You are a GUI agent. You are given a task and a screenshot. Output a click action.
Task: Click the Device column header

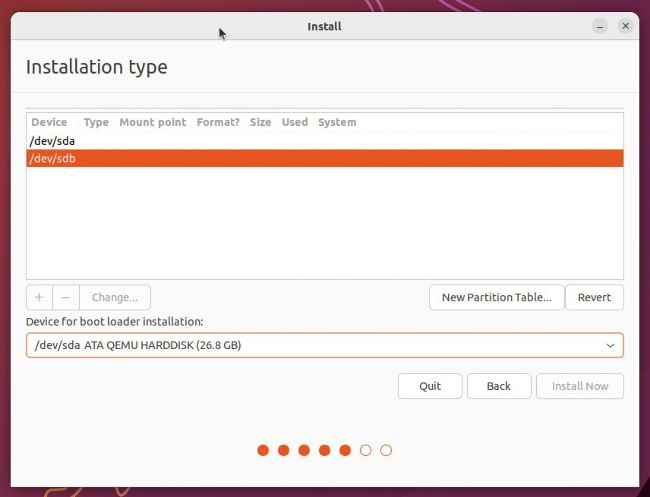click(x=49, y=122)
